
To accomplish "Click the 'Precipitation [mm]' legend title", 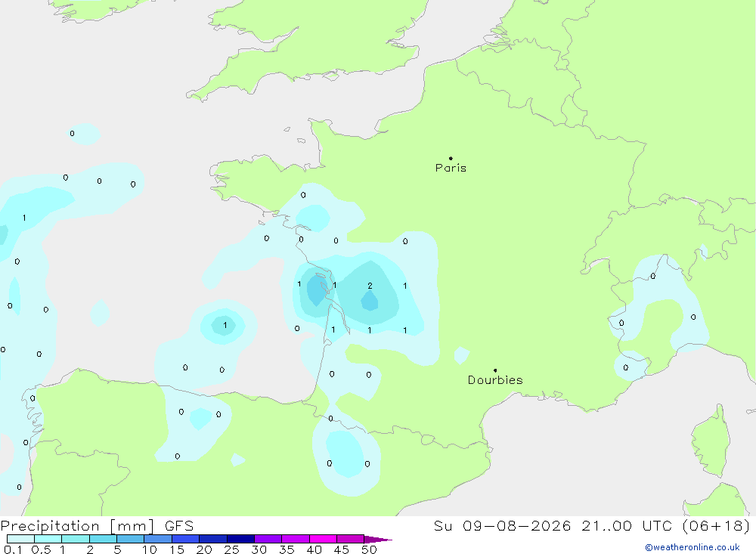I will coord(77,525).
